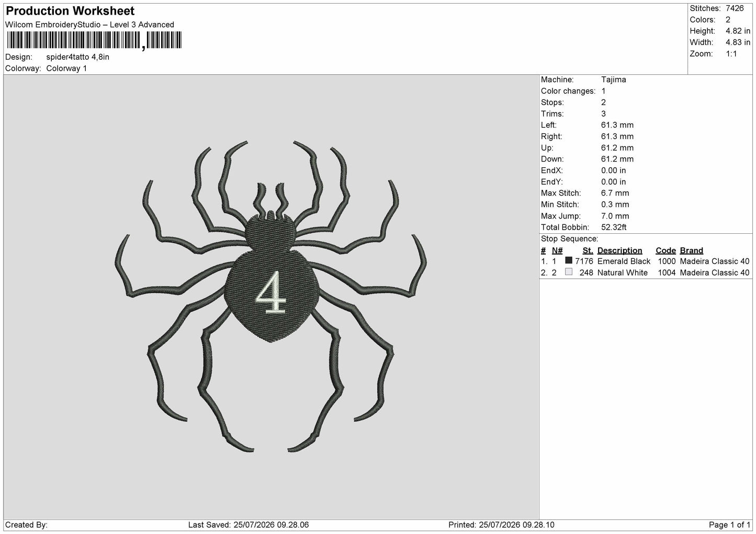Viewport: 756px width, 534px height.
Task: Click the 'Created By:' footer label
Action: [x=26, y=525]
